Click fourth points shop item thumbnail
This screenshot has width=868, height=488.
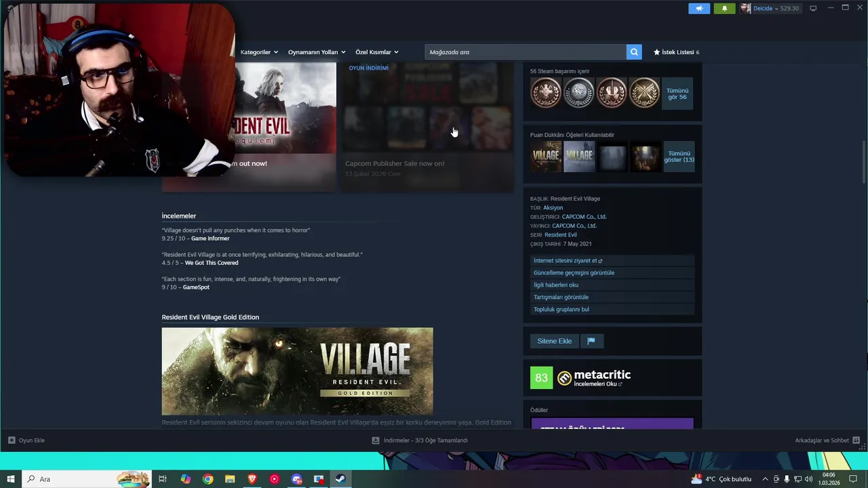(x=645, y=156)
